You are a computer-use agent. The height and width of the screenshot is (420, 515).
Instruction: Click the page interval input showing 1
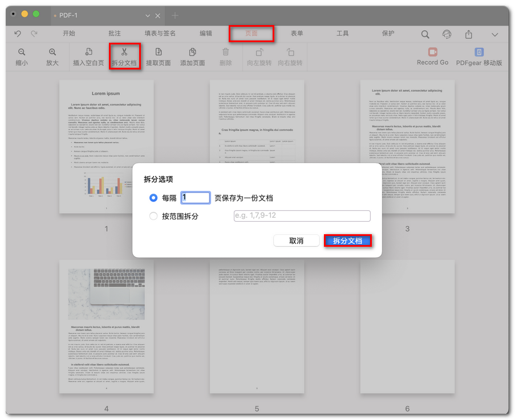[196, 198]
